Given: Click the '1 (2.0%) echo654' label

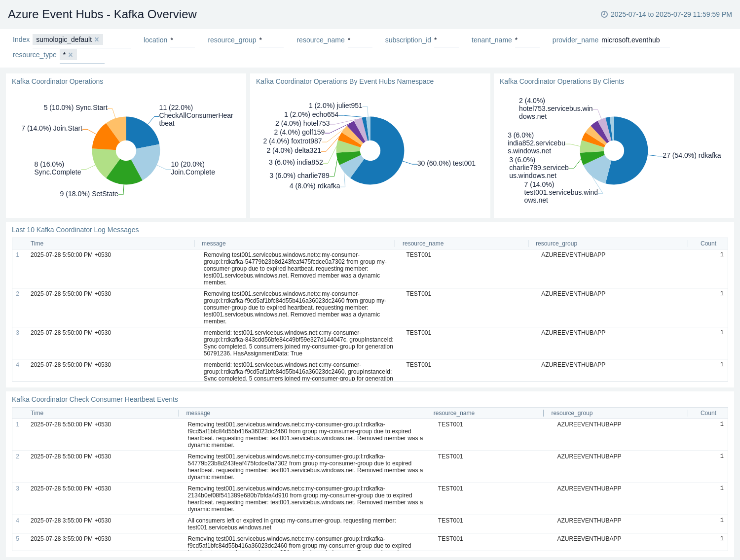Looking at the screenshot, I should 311,114.
